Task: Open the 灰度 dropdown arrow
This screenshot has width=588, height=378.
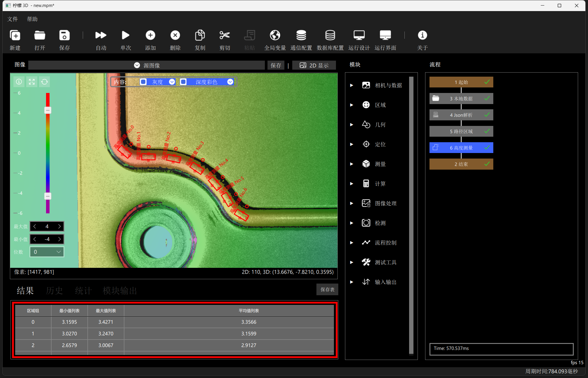Action: (172, 82)
